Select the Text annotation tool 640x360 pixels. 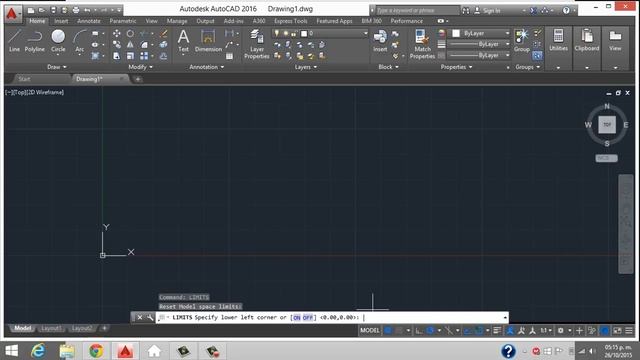click(x=183, y=41)
